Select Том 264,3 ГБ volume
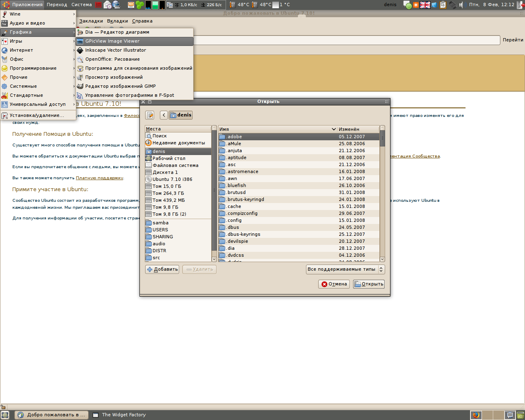The width and height of the screenshot is (525, 420). coord(178,193)
